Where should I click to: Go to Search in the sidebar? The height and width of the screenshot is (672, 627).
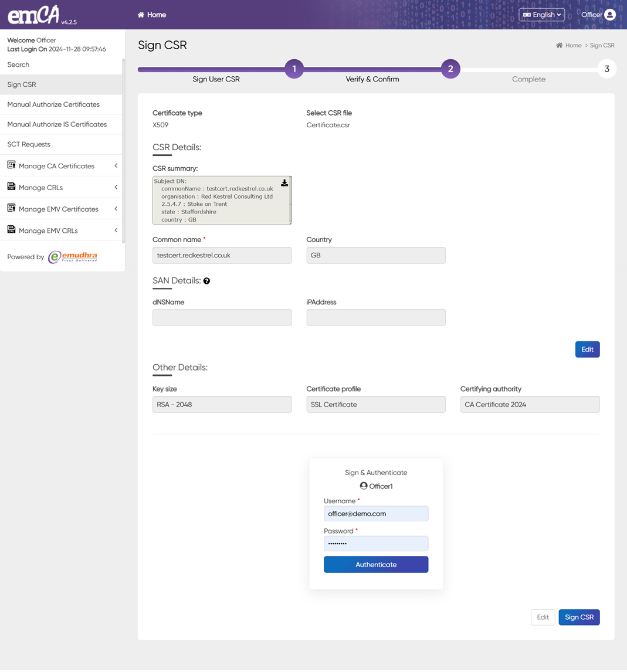tap(18, 65)
